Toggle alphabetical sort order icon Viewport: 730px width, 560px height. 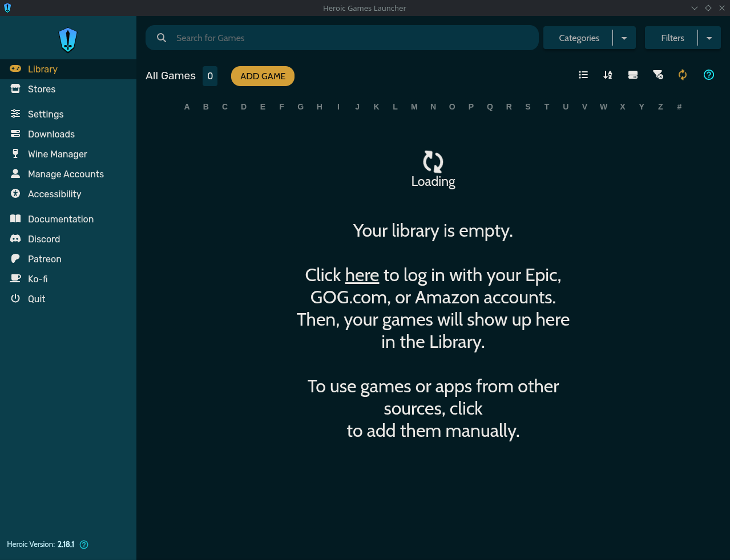pos(608,75)
